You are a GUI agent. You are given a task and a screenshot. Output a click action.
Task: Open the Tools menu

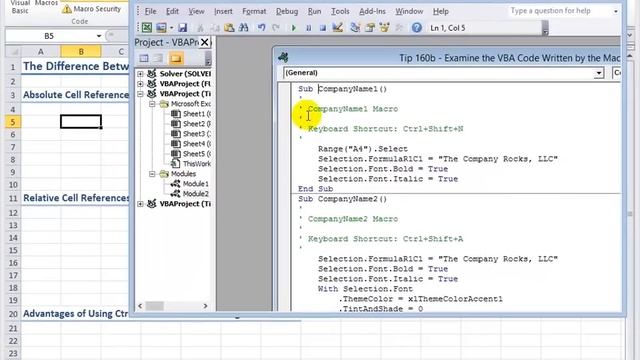coord(340,11)
